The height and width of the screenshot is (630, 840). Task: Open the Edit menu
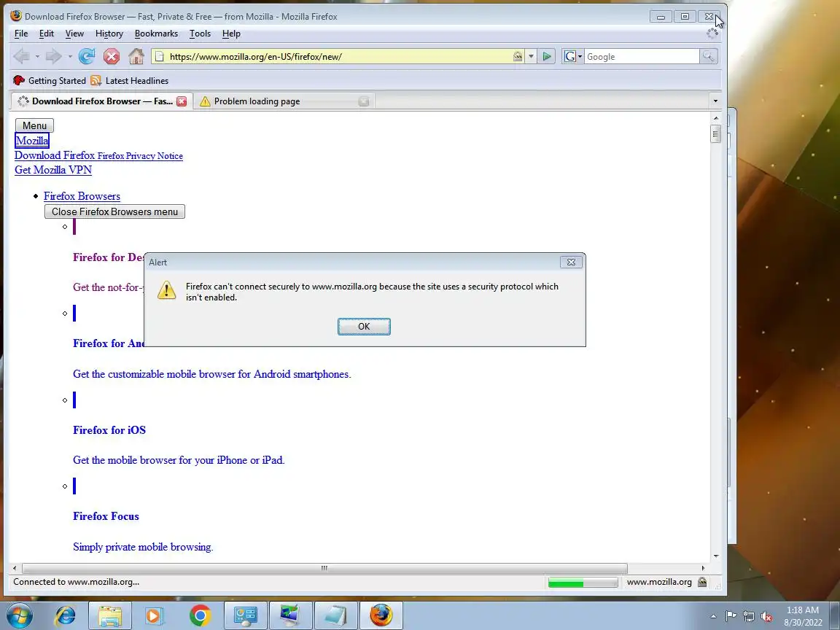47,34
